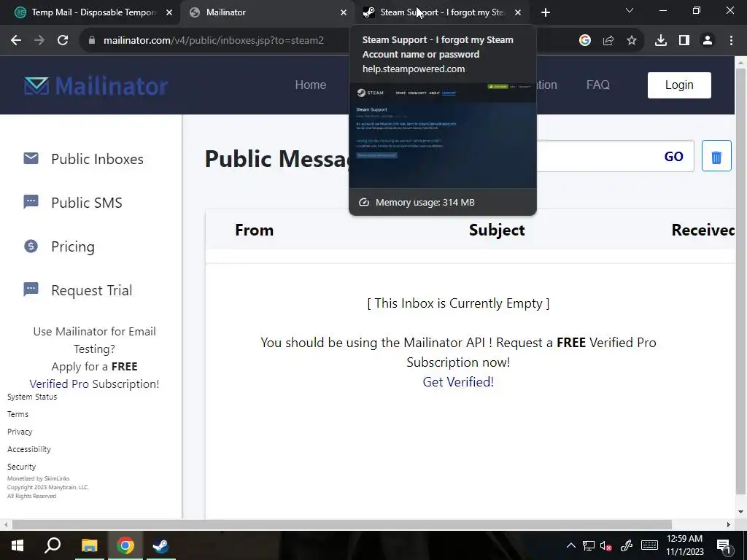Open Chrome profile menu
The height and width of the screenshot is (560, 747).
[708, 41]
